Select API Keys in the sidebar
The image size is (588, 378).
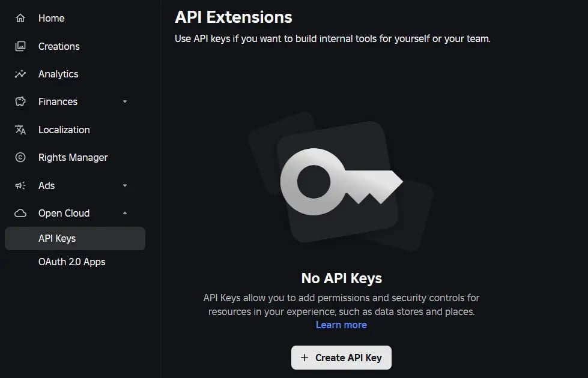tap(75, 238)
